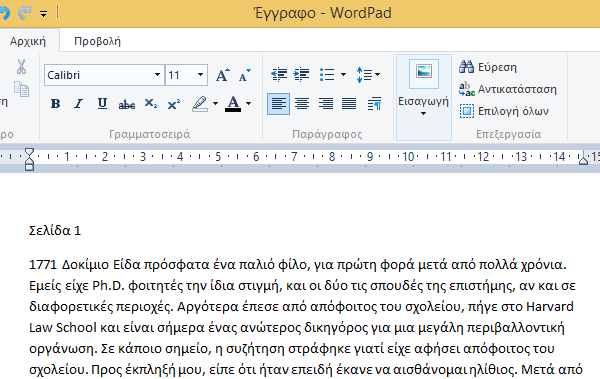Click the words Harvard in the document
Viewport: 600px width, 379px height.
click(x=549, y=307)
